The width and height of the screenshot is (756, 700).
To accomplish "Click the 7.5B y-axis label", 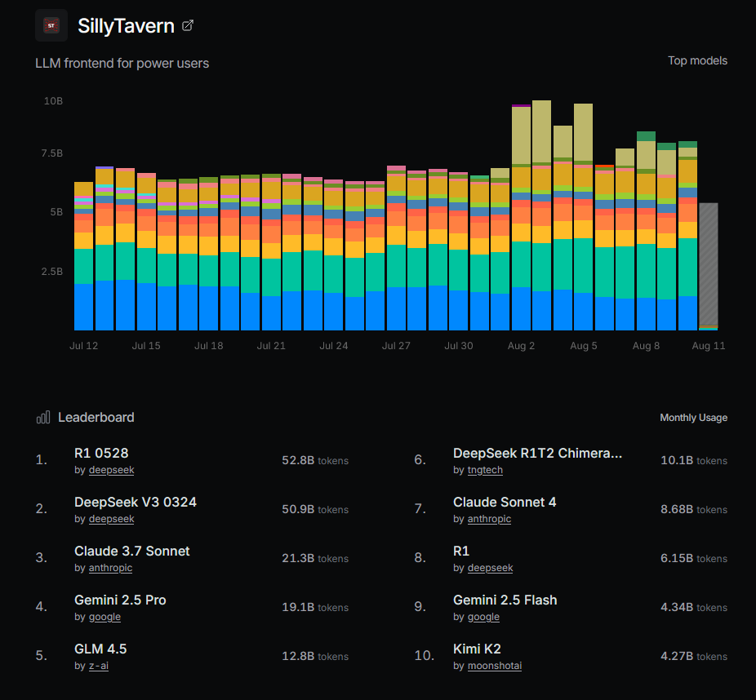I will 52,153.
